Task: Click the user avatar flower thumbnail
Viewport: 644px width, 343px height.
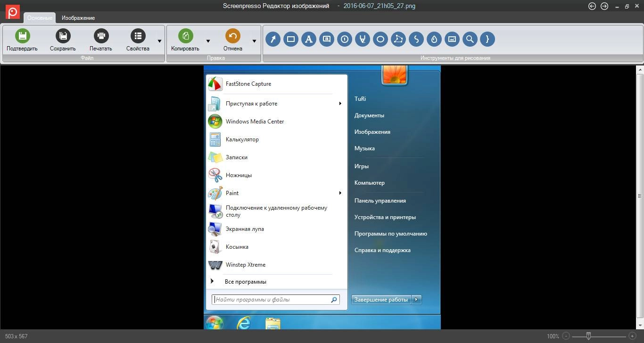Action: coord(395,74)
